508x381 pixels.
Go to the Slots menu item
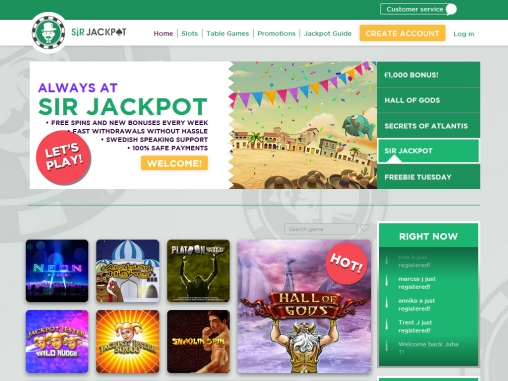pyautogui.click(x=190, y=33)
